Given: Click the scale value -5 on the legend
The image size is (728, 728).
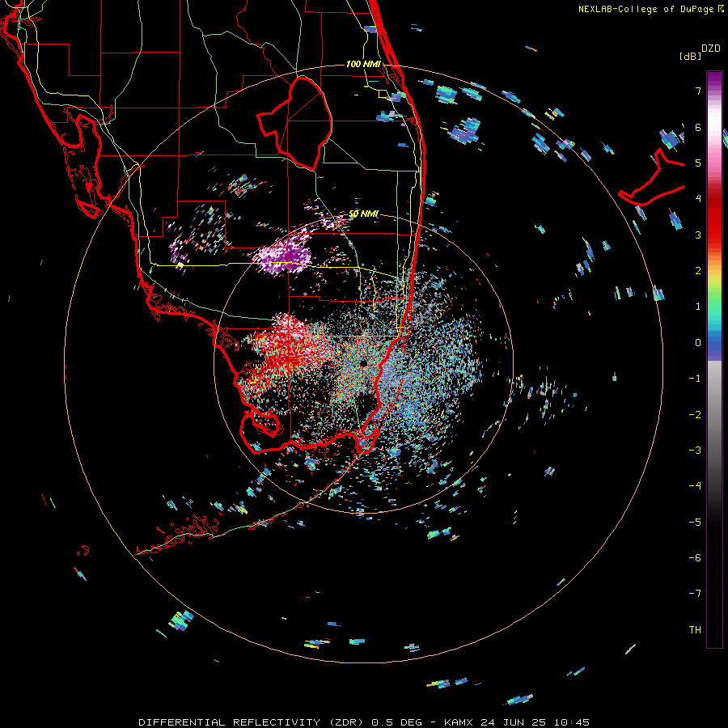Looking at the screenshot, I should pos(695,522).
